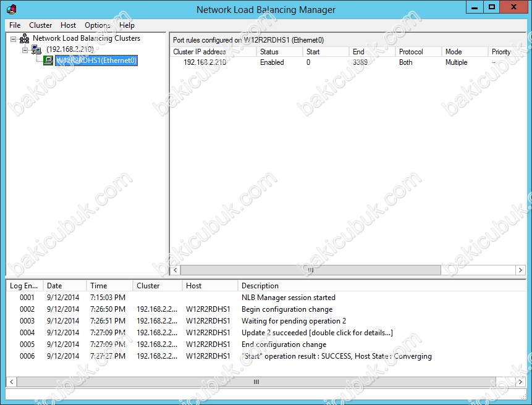Image resolution: width=532 pixels, height=405 pixels.
Task: Click the Description column header in the log
Action: click(382, 286)
